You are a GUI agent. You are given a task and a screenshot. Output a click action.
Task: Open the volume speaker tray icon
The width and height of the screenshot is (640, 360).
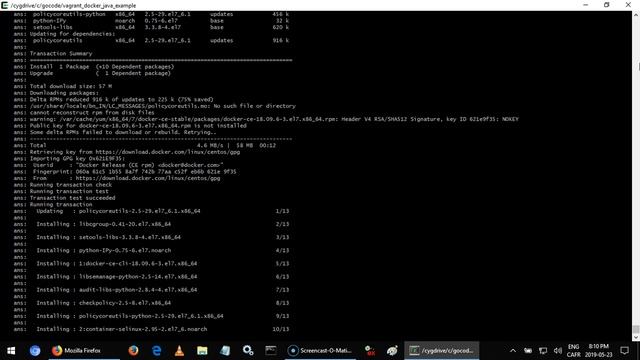pyautogui.click(x=558, y=351)
